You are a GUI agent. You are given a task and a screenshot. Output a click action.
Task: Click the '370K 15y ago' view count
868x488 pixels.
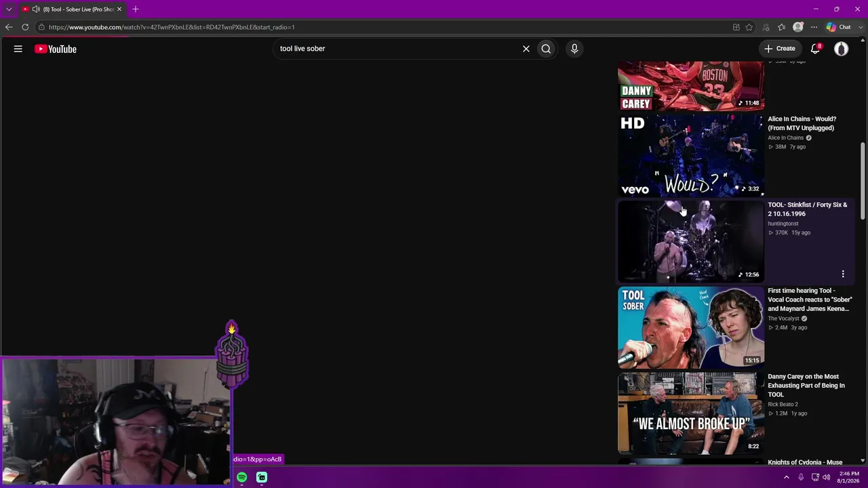(x=789, y=232)
